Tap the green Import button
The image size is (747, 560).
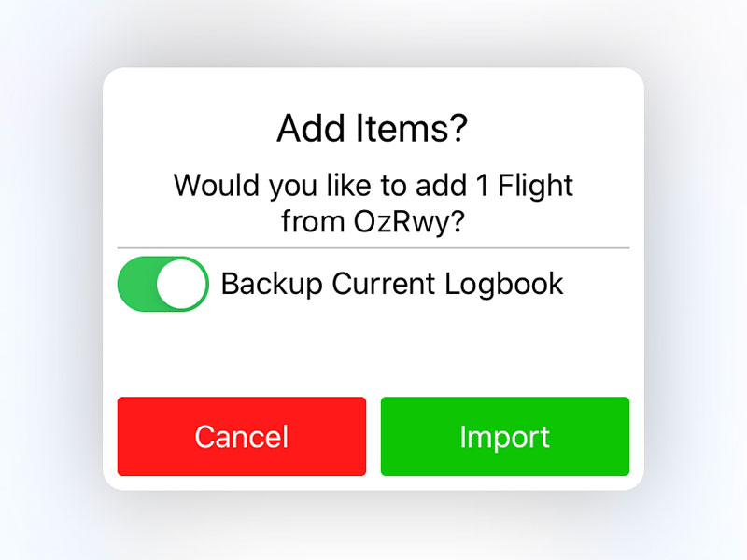click(505, 436)
